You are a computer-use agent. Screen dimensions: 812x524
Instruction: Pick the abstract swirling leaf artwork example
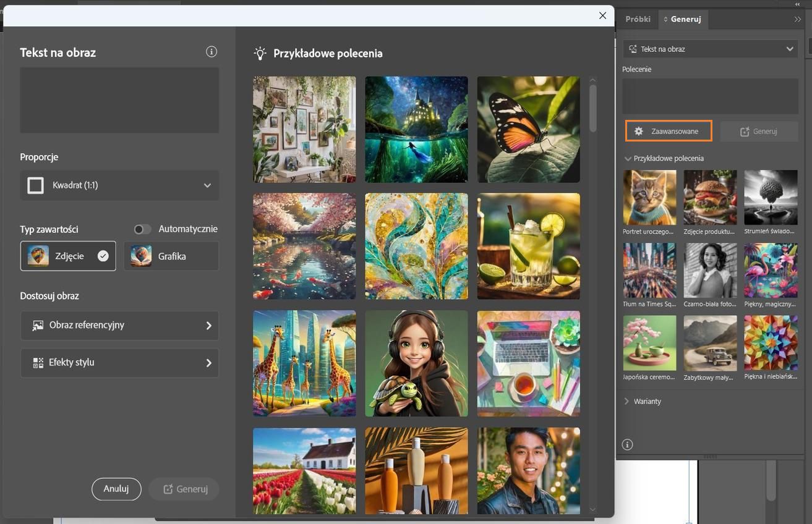[x=416, y=246]
